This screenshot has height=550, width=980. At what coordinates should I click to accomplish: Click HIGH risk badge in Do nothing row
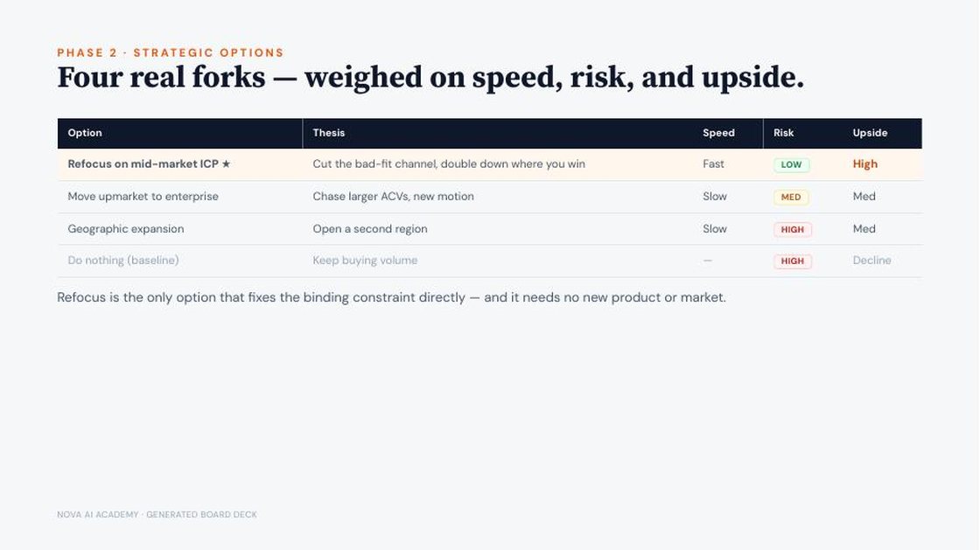(x=793, y=261)
